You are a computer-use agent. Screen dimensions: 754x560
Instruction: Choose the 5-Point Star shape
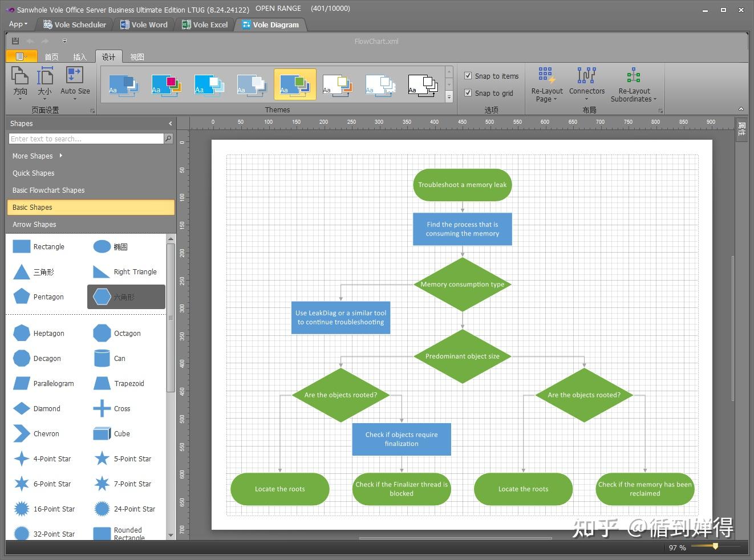pos(102,459)
